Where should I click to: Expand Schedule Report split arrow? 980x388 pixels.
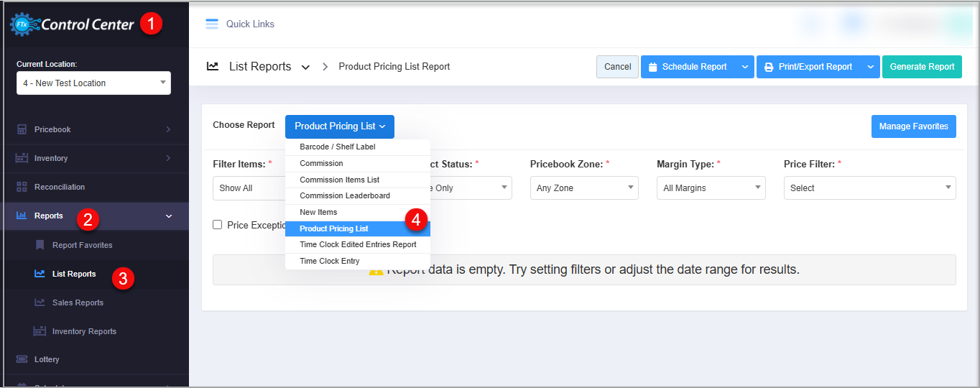pyautogui.click(x=745, y=67)
